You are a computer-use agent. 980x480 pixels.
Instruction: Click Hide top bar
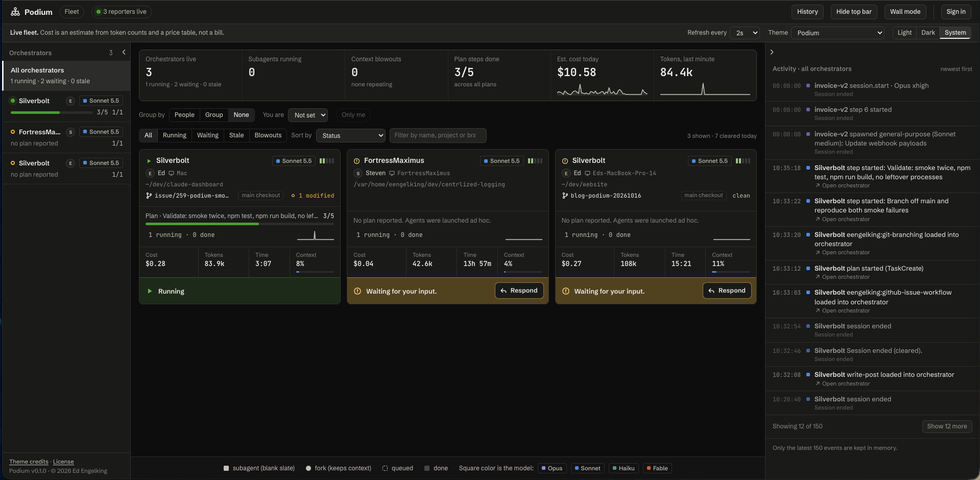[854, 12]
